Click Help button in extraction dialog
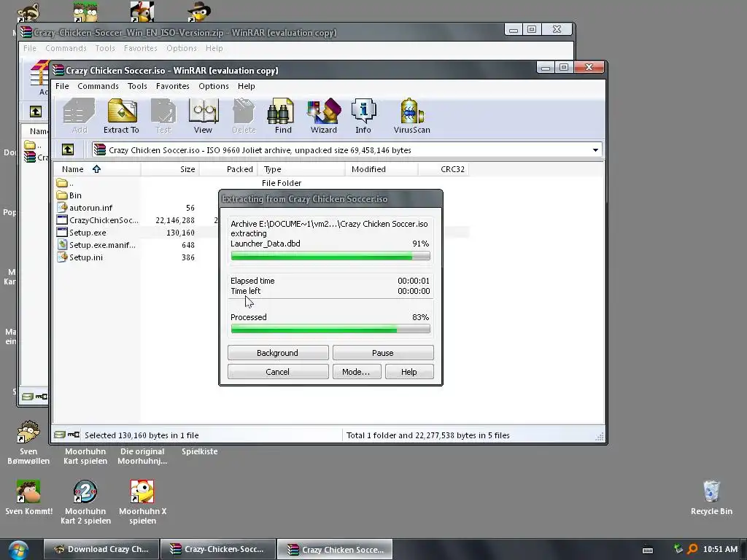Image resolution: width=747 pixels, height=560 pixels. 409,372
